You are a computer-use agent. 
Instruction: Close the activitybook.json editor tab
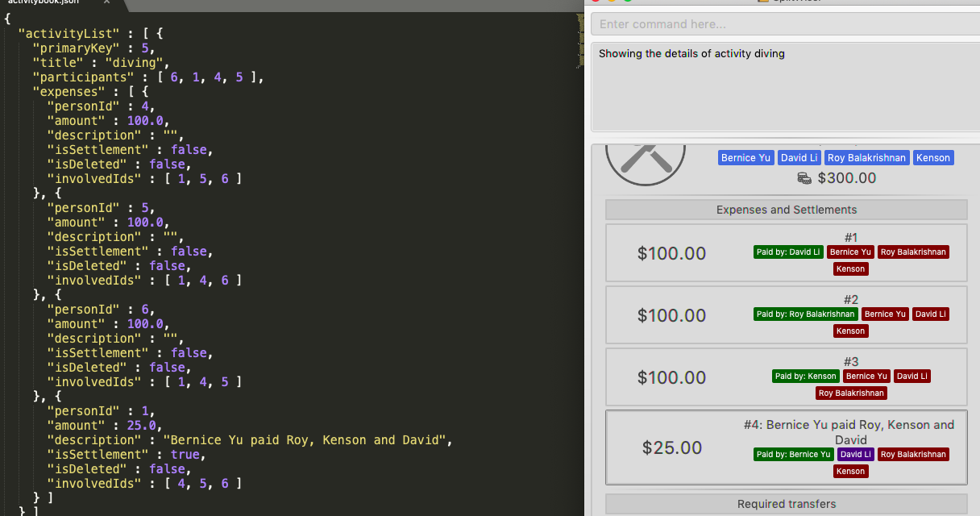pyautogui.click(x=107, y=2)
